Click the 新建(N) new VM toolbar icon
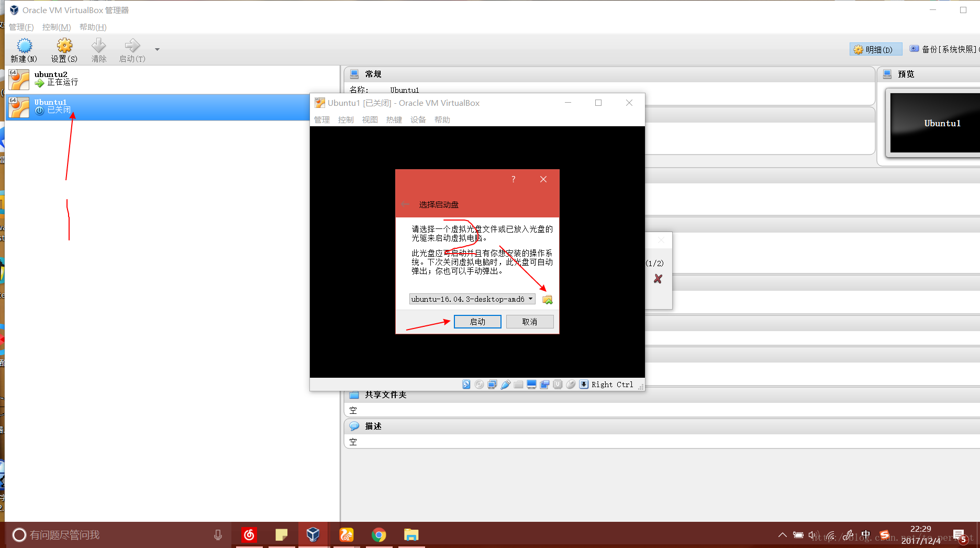980x548 pixels. 24,50
